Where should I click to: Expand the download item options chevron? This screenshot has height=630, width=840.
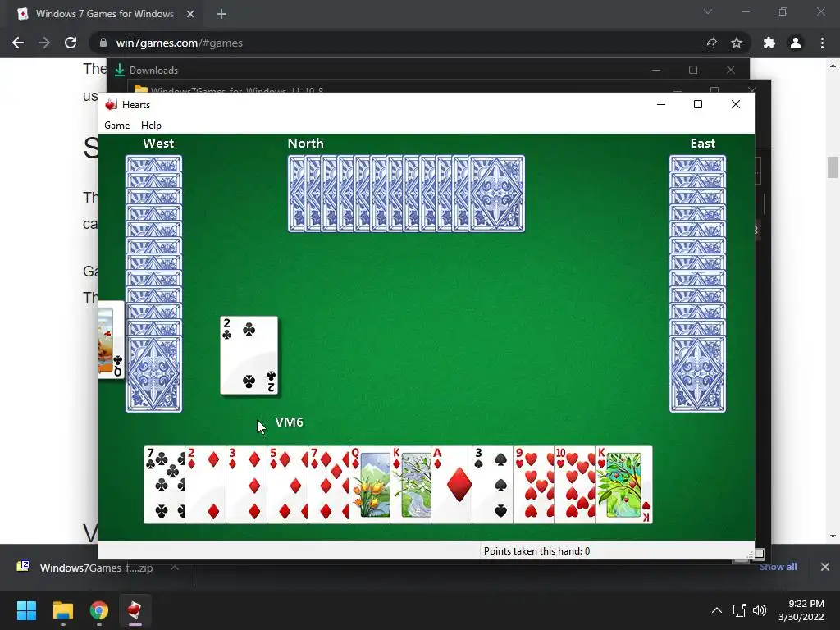coord(175,568)
